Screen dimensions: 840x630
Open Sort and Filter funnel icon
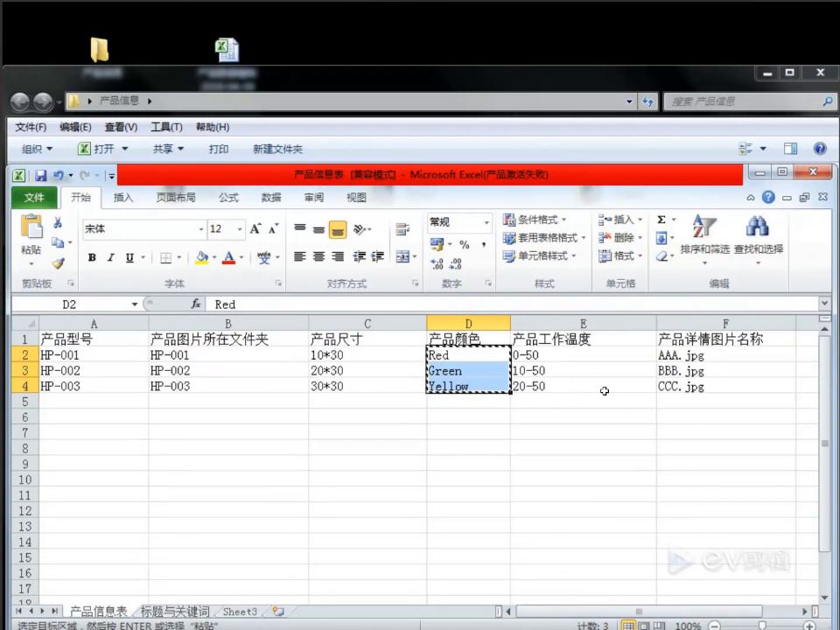coord(704,227)
